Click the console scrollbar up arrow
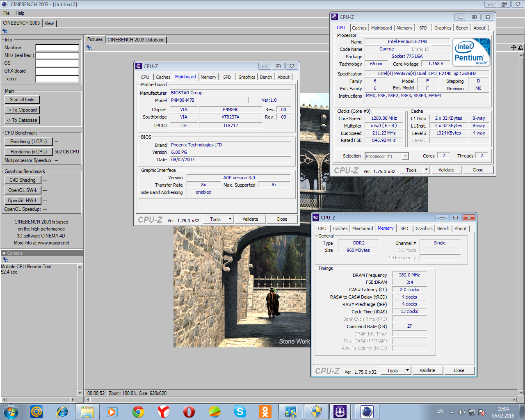 pyautogui.click(x=80, y=267)
